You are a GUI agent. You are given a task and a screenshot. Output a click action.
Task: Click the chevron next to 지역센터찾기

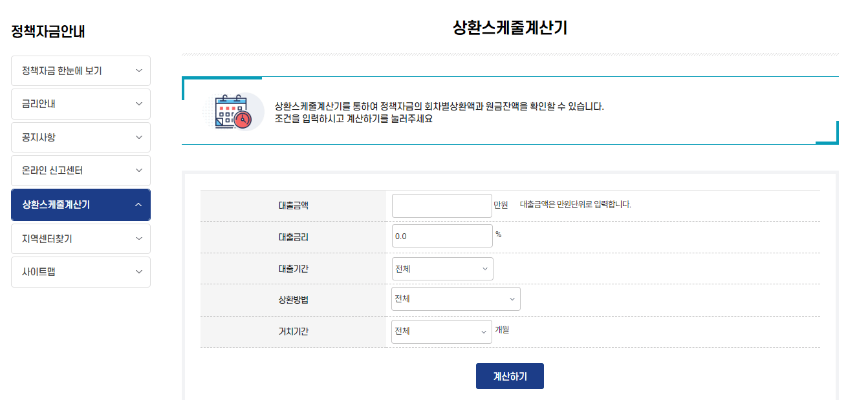[138, 238]
